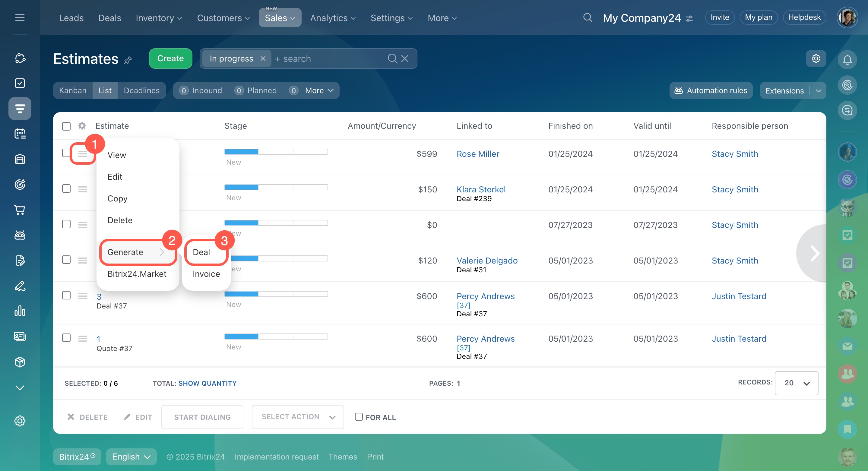Select the Rose Miller estimate checkbox
868x471 pixels.
[66, 153]
